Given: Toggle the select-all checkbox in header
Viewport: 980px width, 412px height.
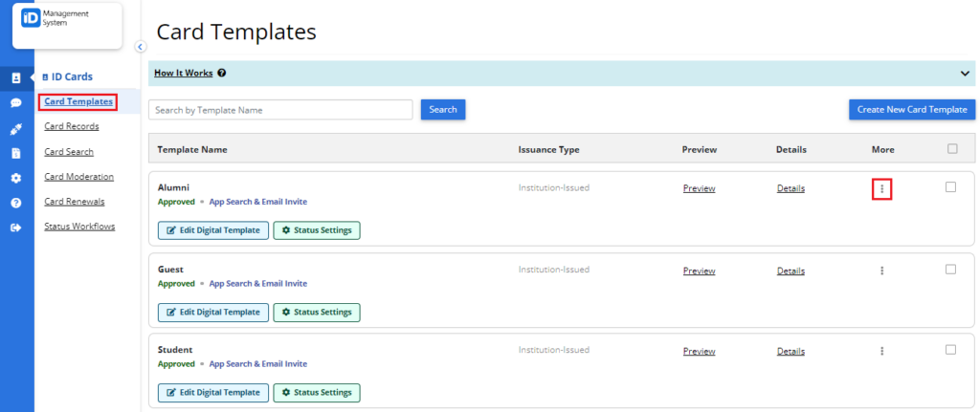Looking at the screenshot, I should 952,148.
